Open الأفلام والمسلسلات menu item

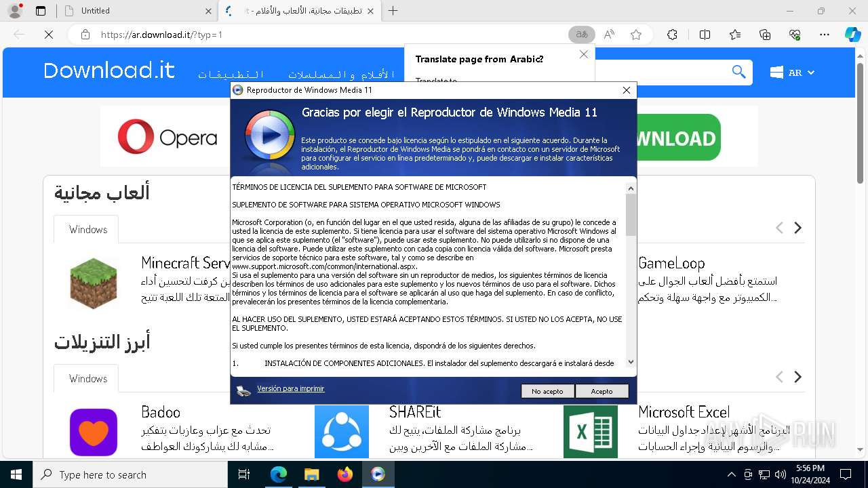(x=342, y=74)
